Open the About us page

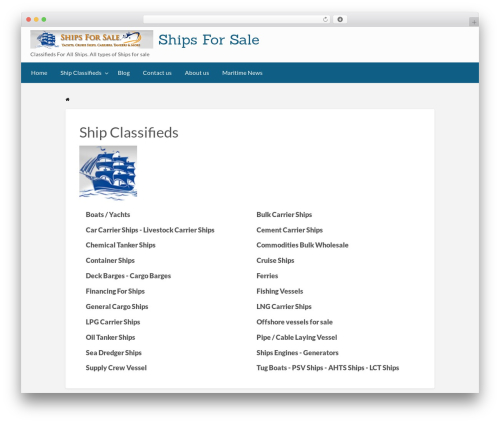197,73
